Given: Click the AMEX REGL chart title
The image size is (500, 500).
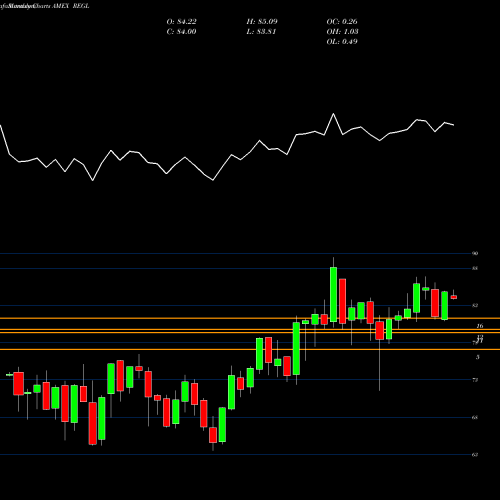Looking at the screenshot, I should click(x=70, y=6).
